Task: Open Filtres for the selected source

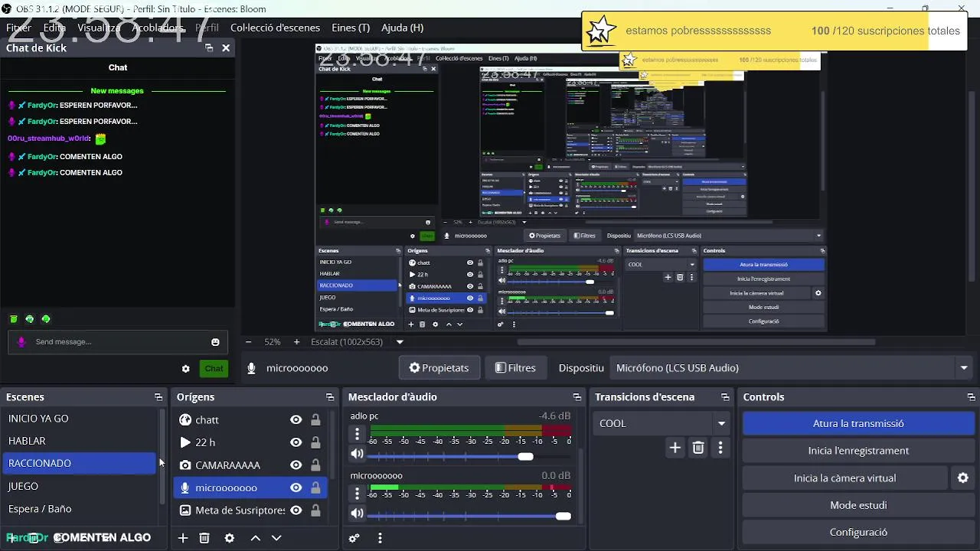Action: [515, 368]
